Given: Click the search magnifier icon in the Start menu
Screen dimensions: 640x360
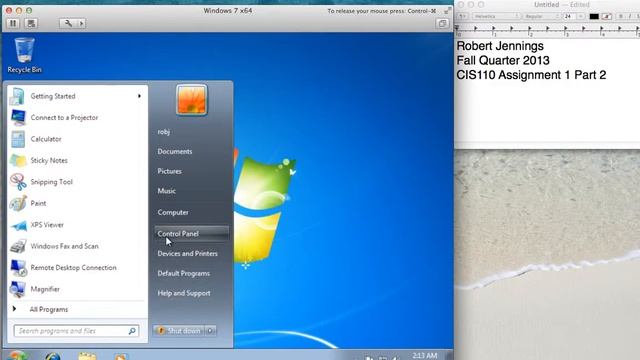Looking at the screenshot, I should coord(132,331).
